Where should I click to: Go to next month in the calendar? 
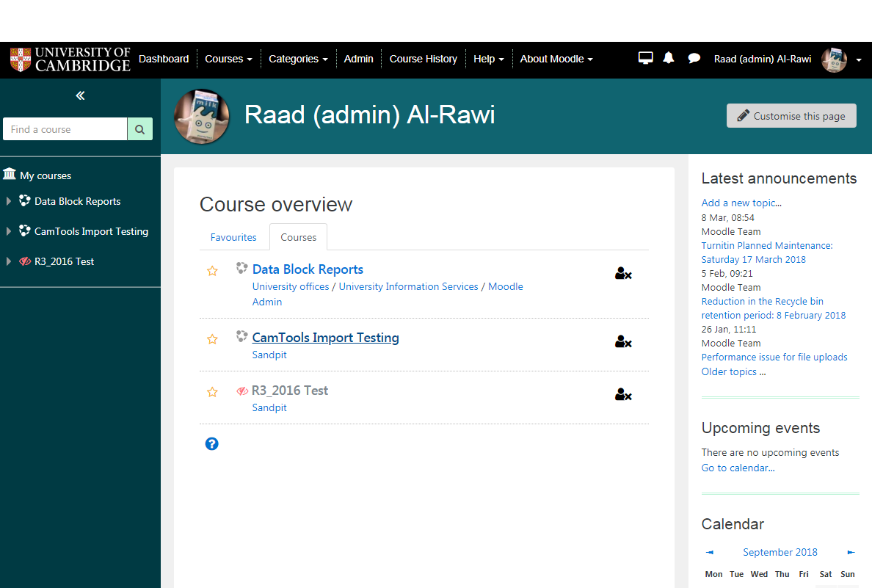pyautogui.click(x=851, y=553)
